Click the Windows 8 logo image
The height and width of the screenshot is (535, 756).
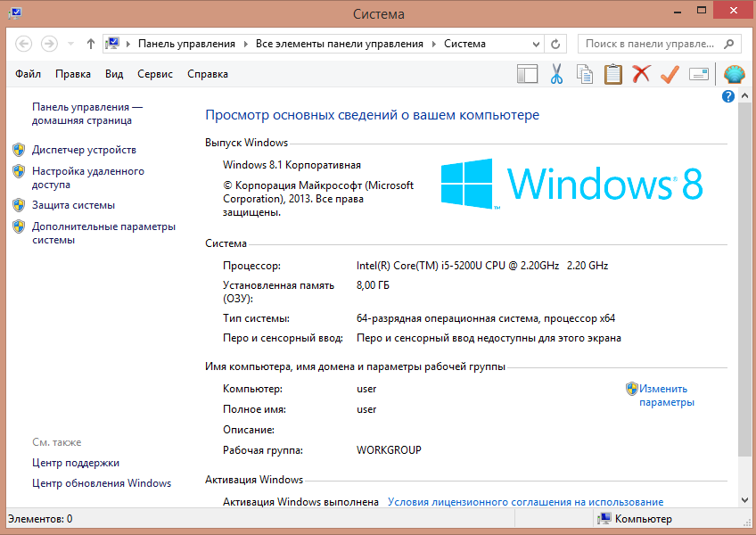tap(571, 184)
